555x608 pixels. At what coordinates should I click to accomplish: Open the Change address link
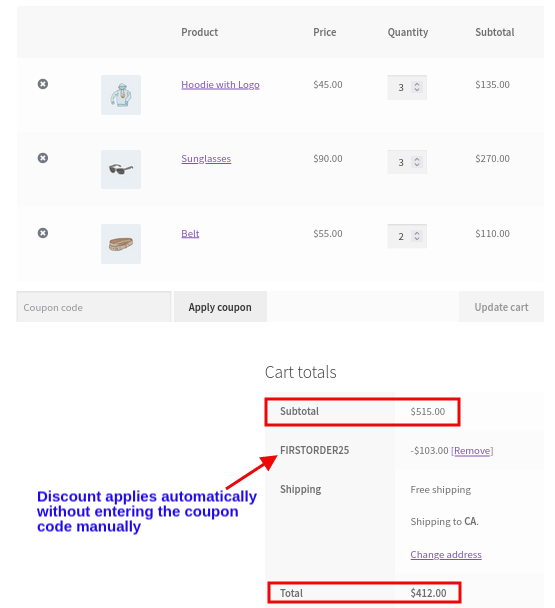coord(446,554)
